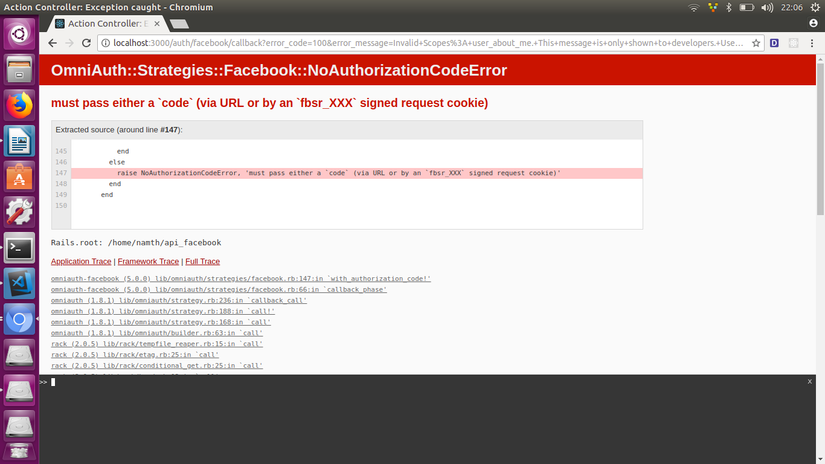Open trace line strategy.rb:188 call!
The height and width of the screenshot is (464, 825).
tap(163, 311)
